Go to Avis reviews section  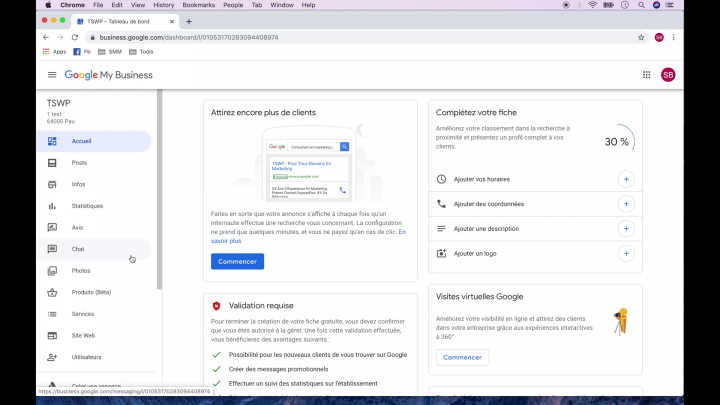coord(77,227)
